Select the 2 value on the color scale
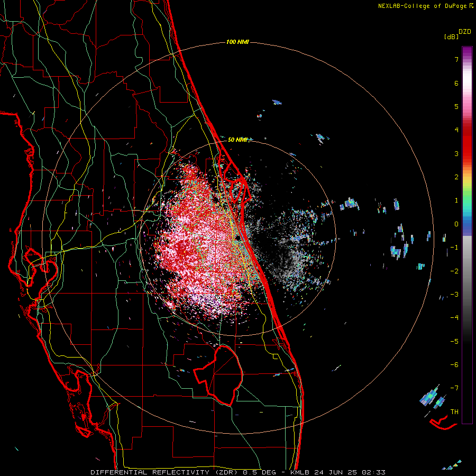Screen dimensions: 476x476 click(x=456, y=177)
